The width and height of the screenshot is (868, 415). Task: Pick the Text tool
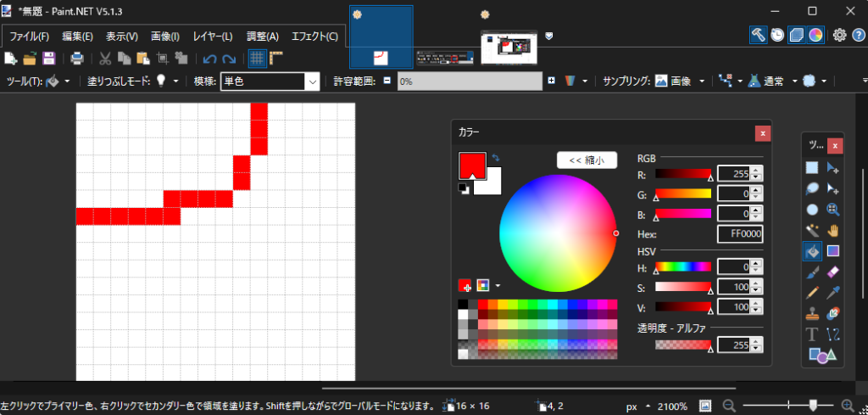click(x=812, y=335)
